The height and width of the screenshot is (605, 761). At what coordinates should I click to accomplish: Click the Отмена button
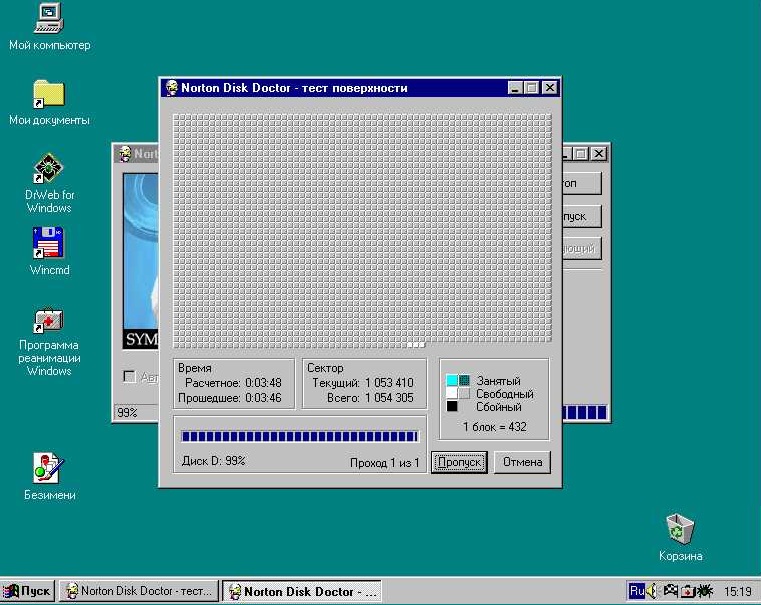point(522,462)
